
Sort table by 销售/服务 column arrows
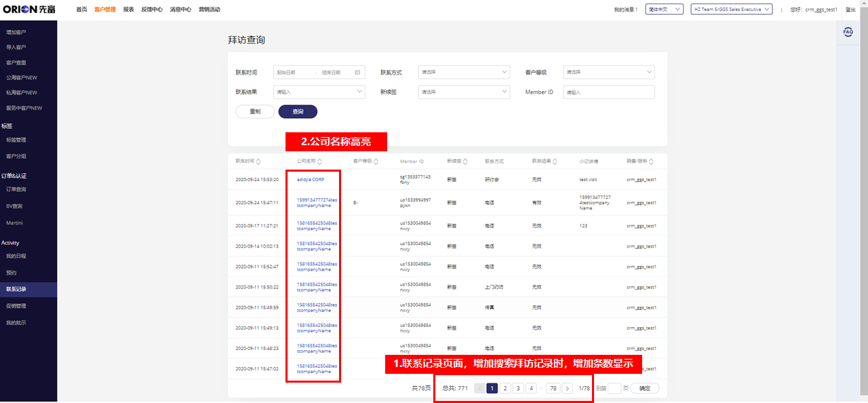652,161
